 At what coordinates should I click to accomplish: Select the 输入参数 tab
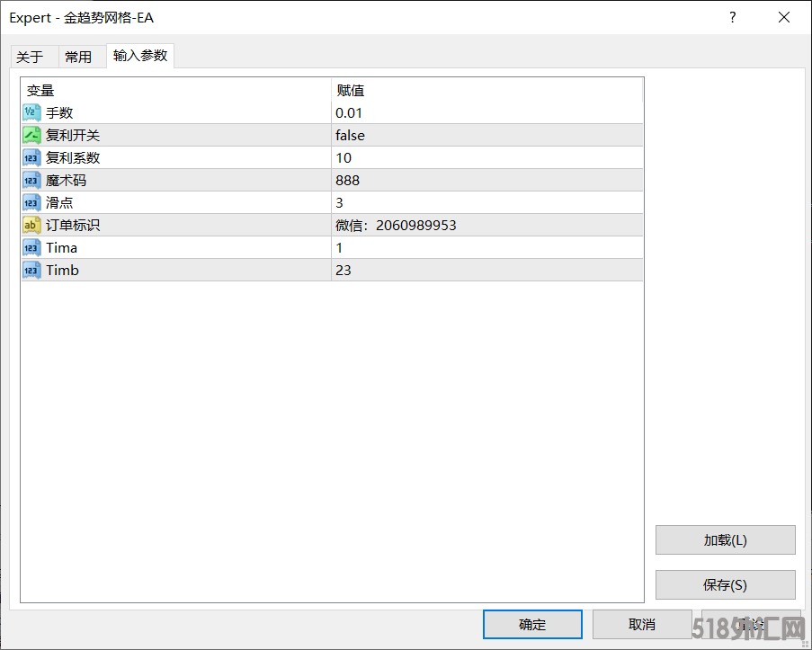140,56
